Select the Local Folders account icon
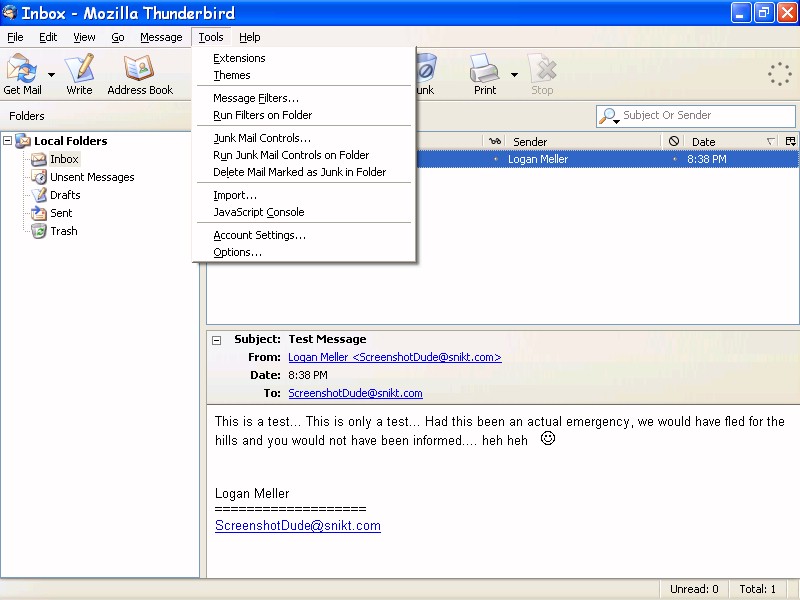The width and height of the screenshot is (800, 600). point(23,141)
